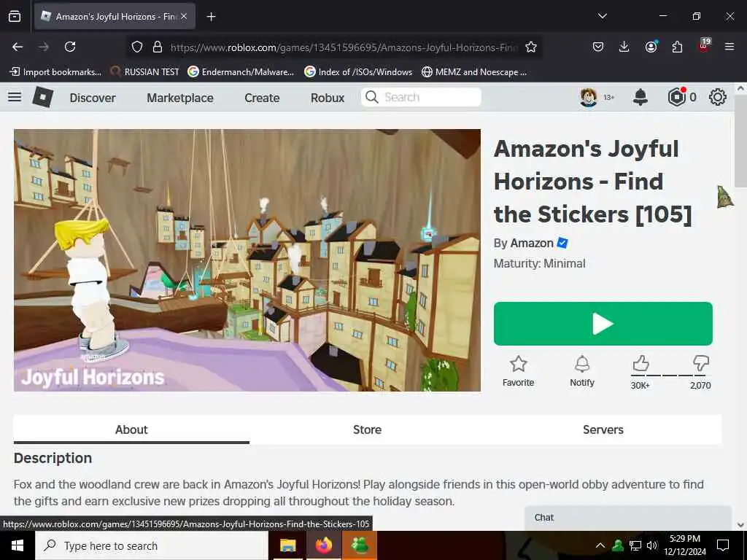This screenshot has height=560, width=747.
Task: Bookmark this page with the star
Action: (531, 47)
